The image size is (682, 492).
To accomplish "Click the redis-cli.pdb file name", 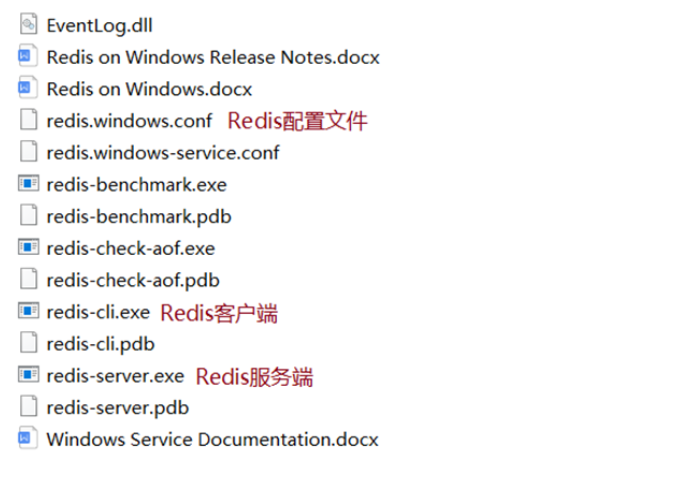I will 100,344.
